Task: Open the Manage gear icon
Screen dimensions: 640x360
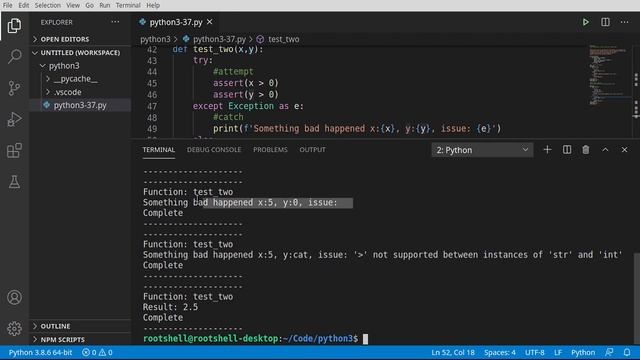Action: [14, 328]
